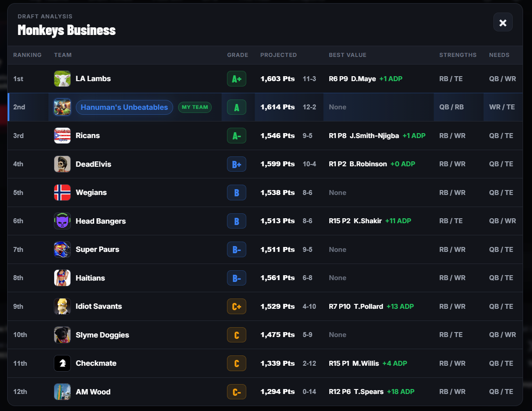Image resolution: width=532 pixels, height=411 pixels.
Task: Click the Checkmate chess knight avatar
Action: (62, 363)
